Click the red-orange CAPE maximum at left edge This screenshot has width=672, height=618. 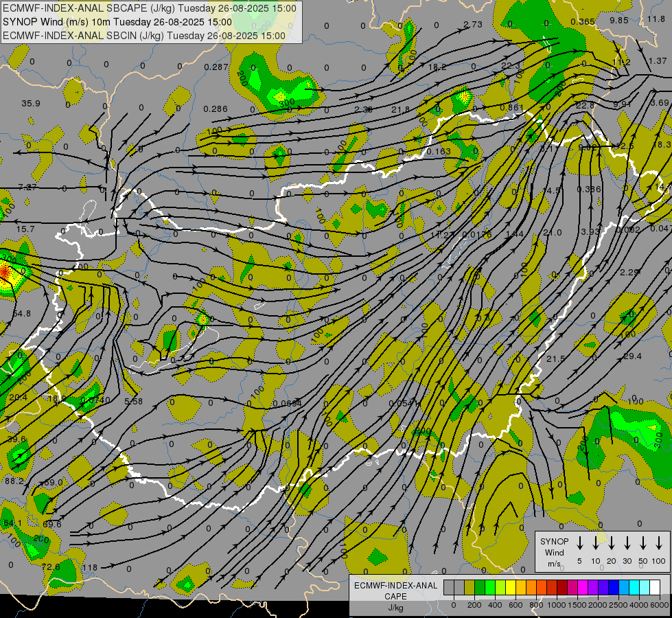[4, 271]
